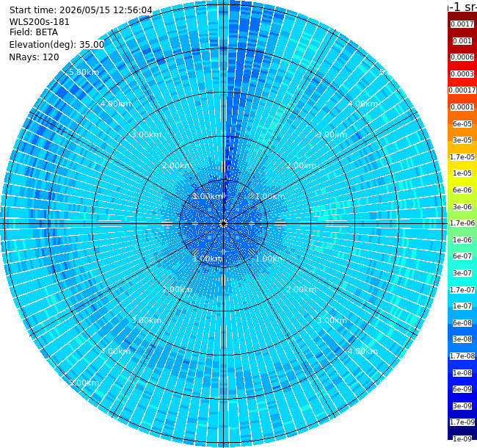The width and height of the screenshot is (477, 448).
Task: Click the lower-right 3.00km range label
Action: [332, 320]
